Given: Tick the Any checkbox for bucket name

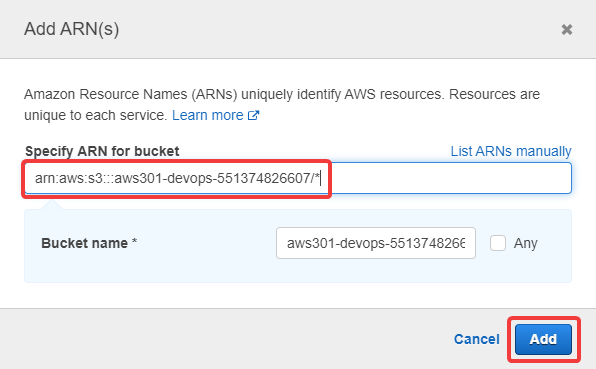Looking at the screenshot, I should coord(498,243).
